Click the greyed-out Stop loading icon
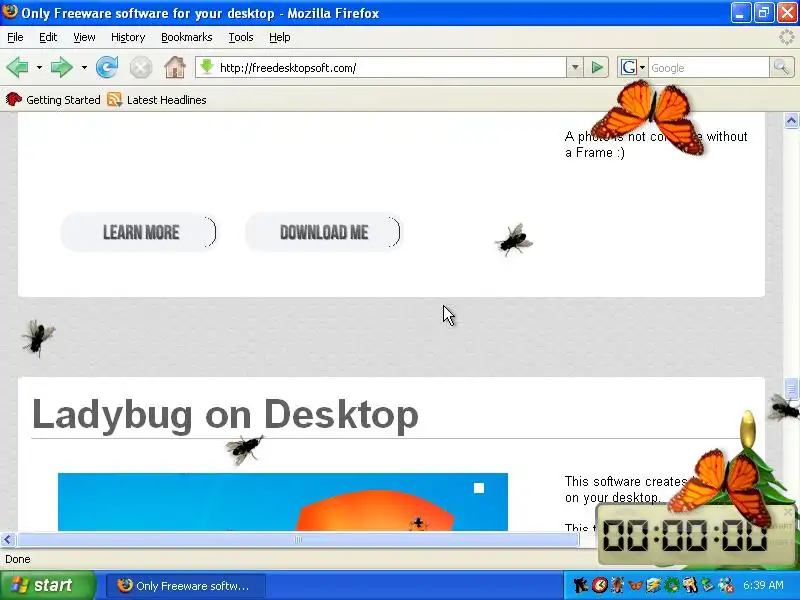800x600 pixels. [x=141, y=68]
